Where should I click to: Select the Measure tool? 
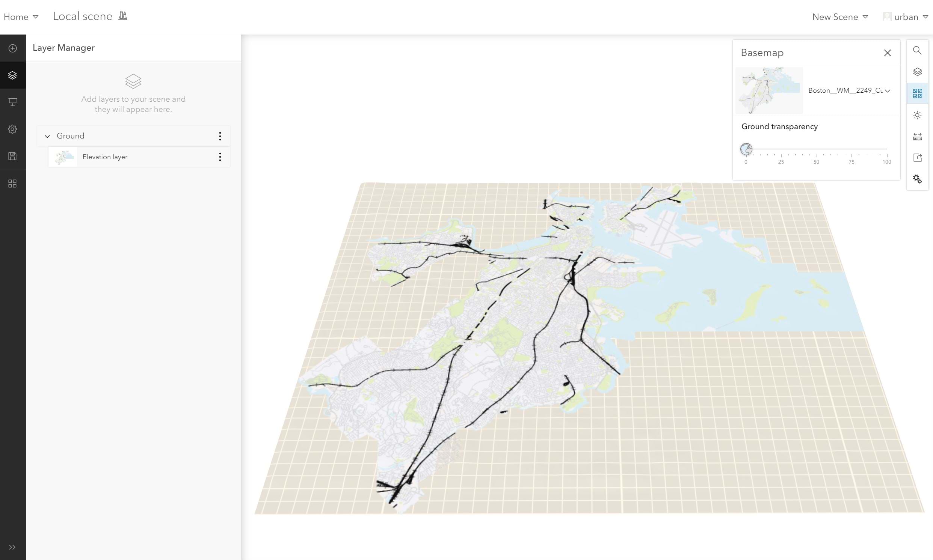[918, 136]
